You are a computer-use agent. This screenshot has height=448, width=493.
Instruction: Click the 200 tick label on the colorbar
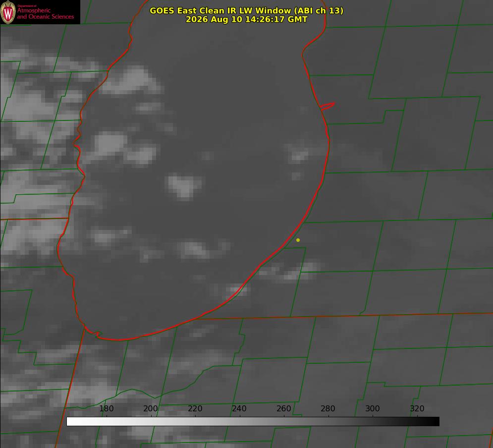pyautogui.click(x=151, y=408)
